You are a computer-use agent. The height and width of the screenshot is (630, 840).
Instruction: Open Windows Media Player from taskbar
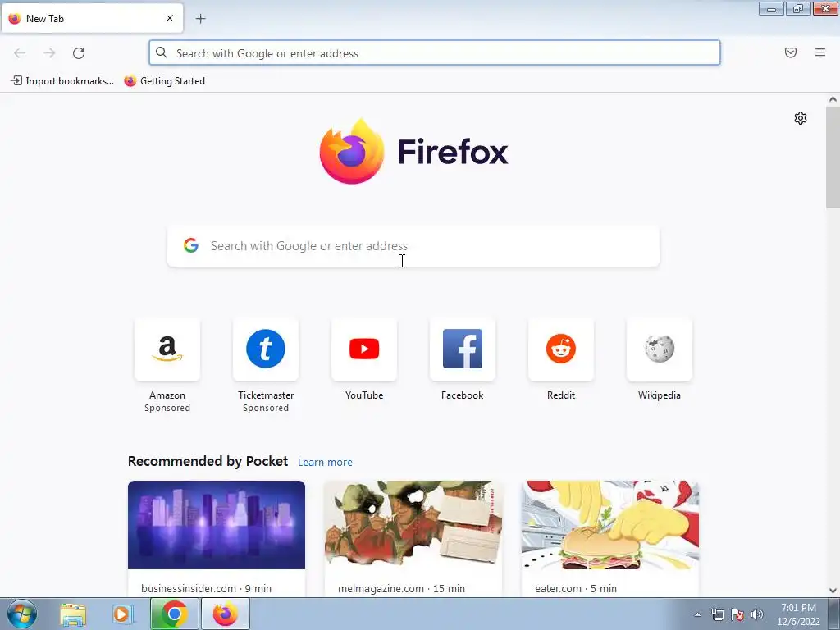pyautogui.click(x=122, y=614)
